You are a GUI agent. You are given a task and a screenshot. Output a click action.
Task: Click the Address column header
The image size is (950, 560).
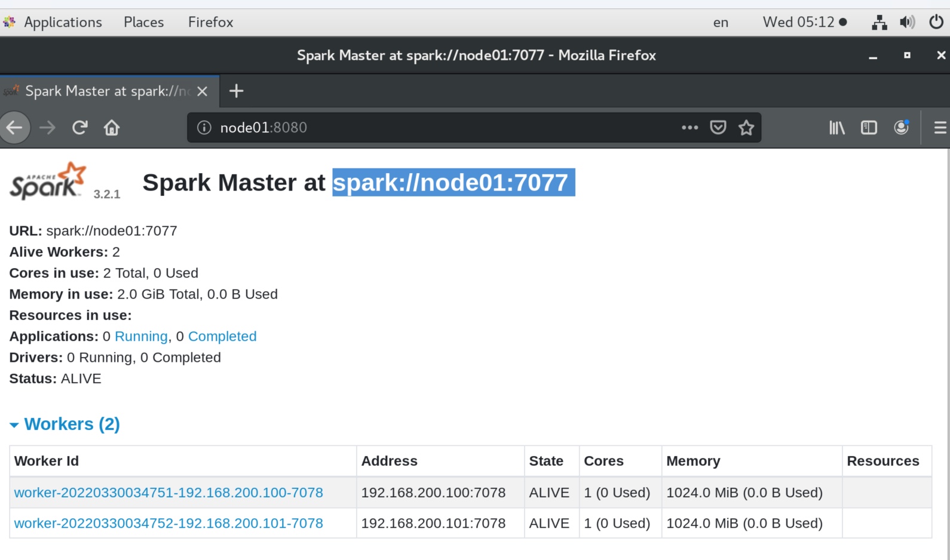click(x=440, y=461)
